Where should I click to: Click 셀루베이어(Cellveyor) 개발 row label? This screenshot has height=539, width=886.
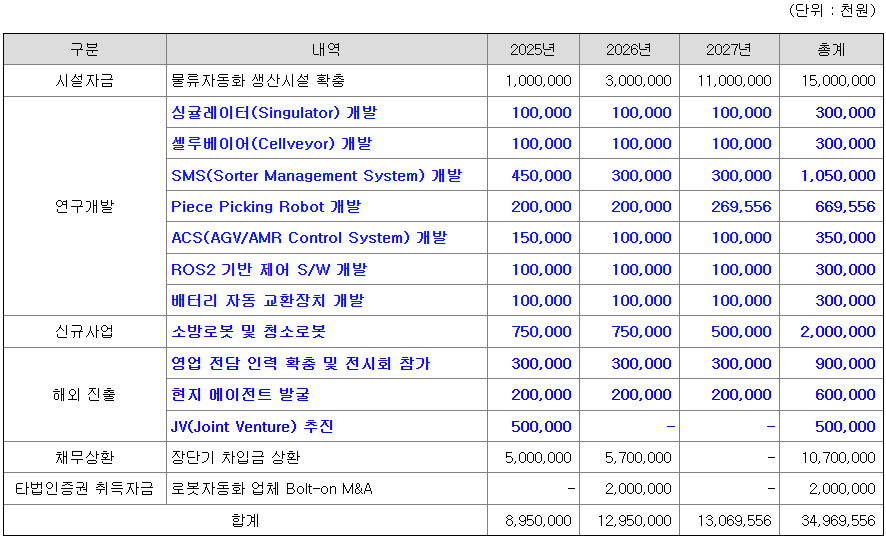[x=272, y=144]
